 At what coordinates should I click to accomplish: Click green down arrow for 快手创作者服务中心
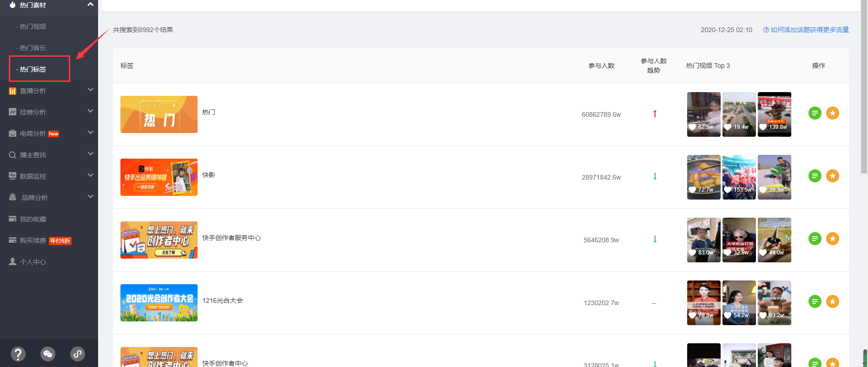(655, 239)
